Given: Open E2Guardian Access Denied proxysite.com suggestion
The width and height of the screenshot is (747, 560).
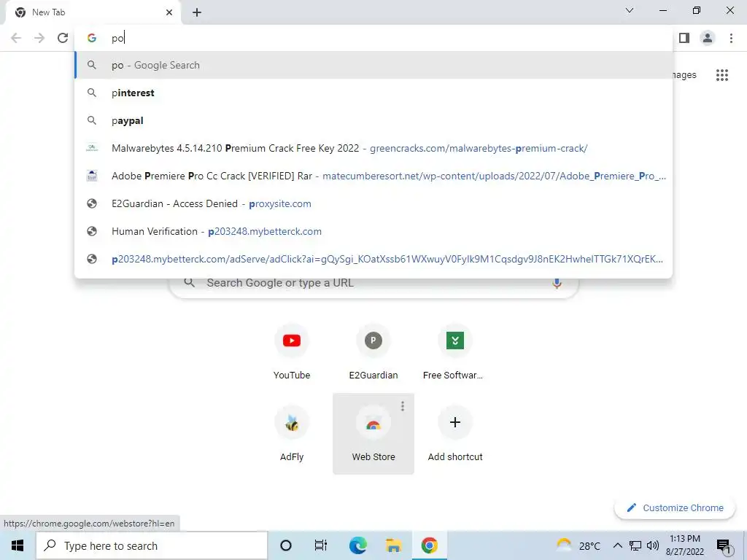Looking at the screenshot, I should (x=373, y=203).
